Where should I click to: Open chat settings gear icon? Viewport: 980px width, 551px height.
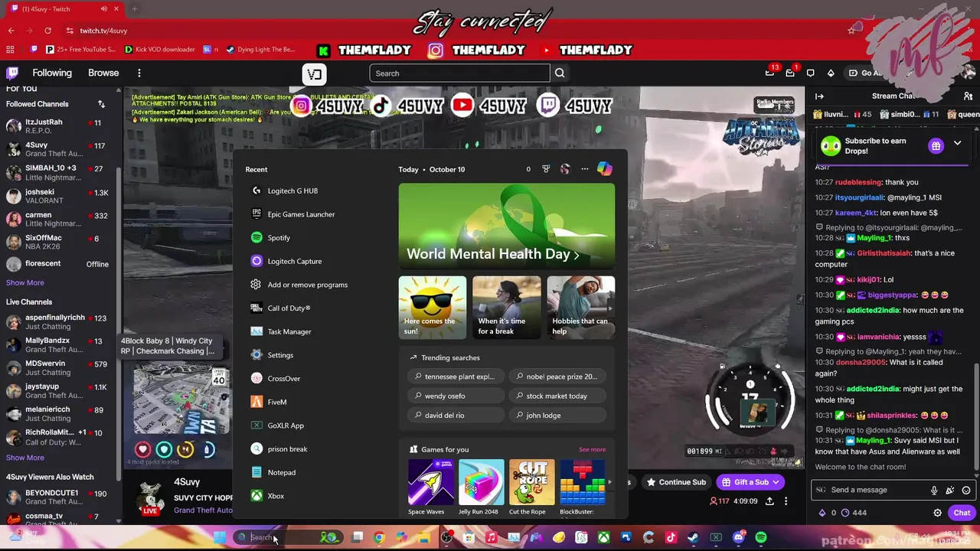coord(937,513)
